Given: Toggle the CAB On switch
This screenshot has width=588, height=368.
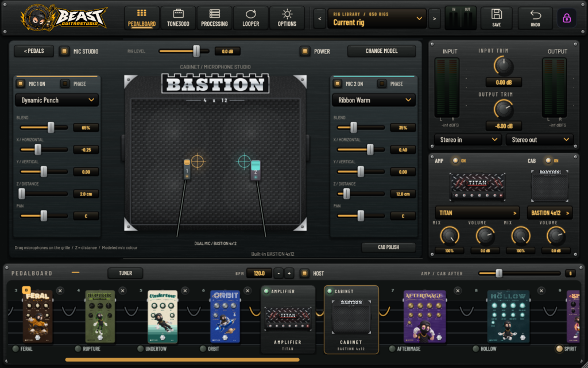Looking at the screenshot, I should click(548, 161).
